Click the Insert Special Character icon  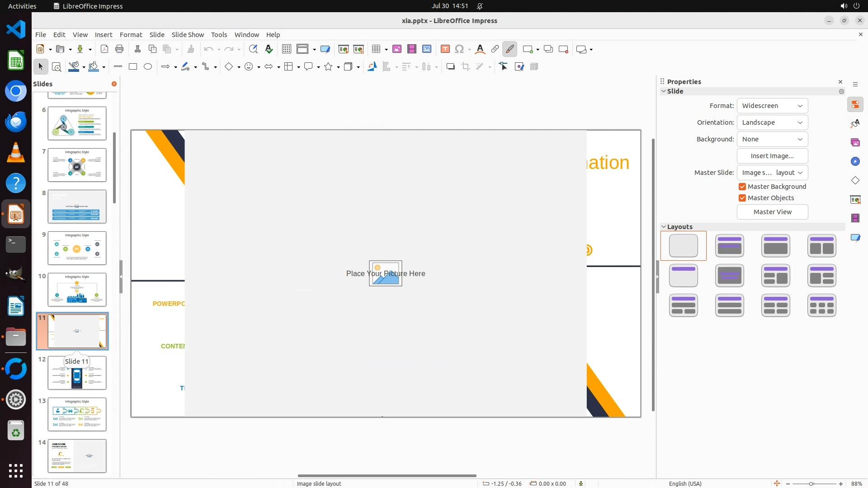point(459,49)
